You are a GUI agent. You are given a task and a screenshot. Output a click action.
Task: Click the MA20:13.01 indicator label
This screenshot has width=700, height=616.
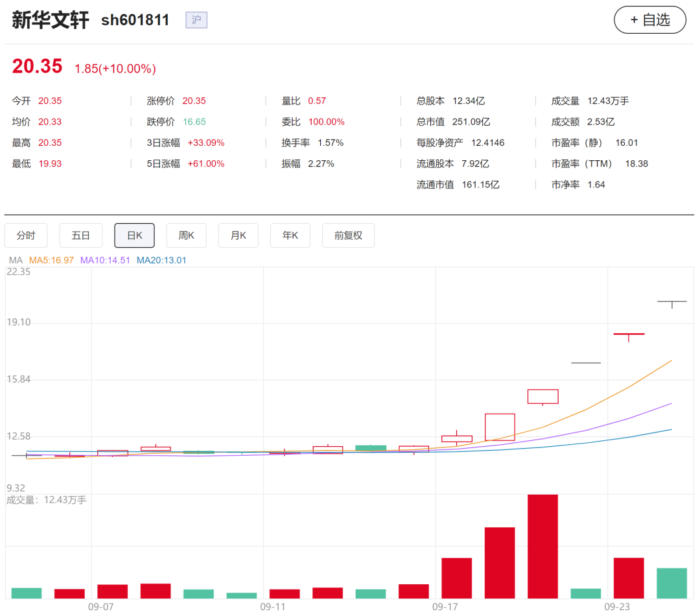161,260
